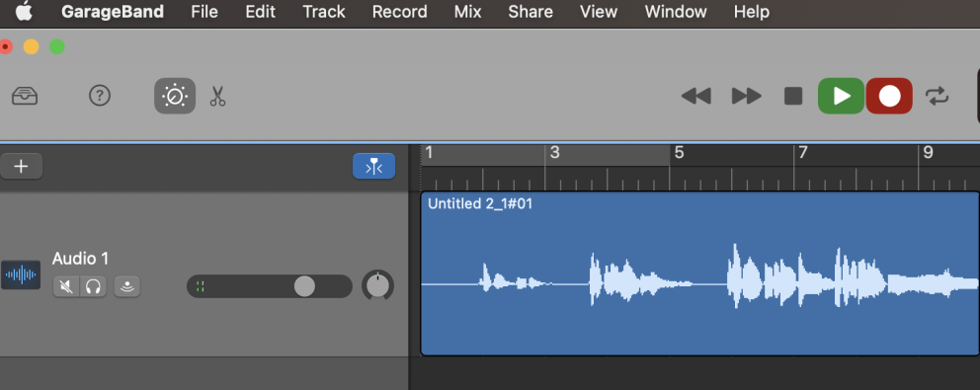Mute the Audio 1 track
Screen dimensions: 980x390
[x=65, y=287]
